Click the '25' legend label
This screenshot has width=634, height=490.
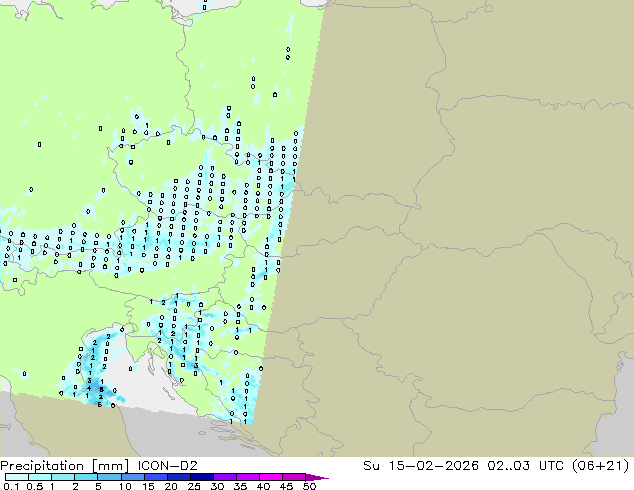click(194, 486)
